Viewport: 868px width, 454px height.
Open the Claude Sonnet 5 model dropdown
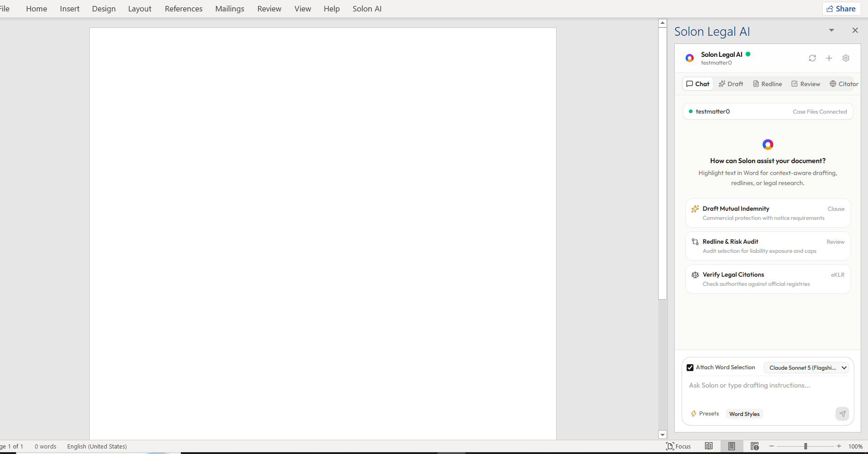pyautogui.click(x=806, y=367)
